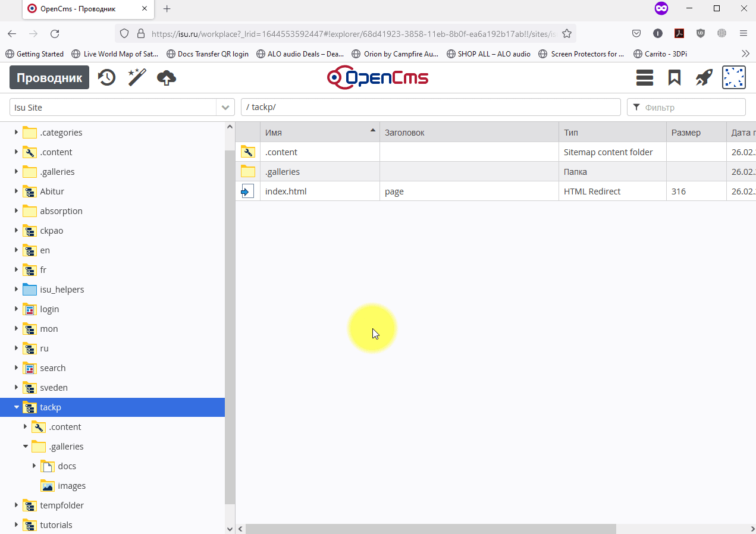This screenshot has width=756, height=534.
Task: Click the HTML redirect icon for index.html
Action: (x=248, y=191)
